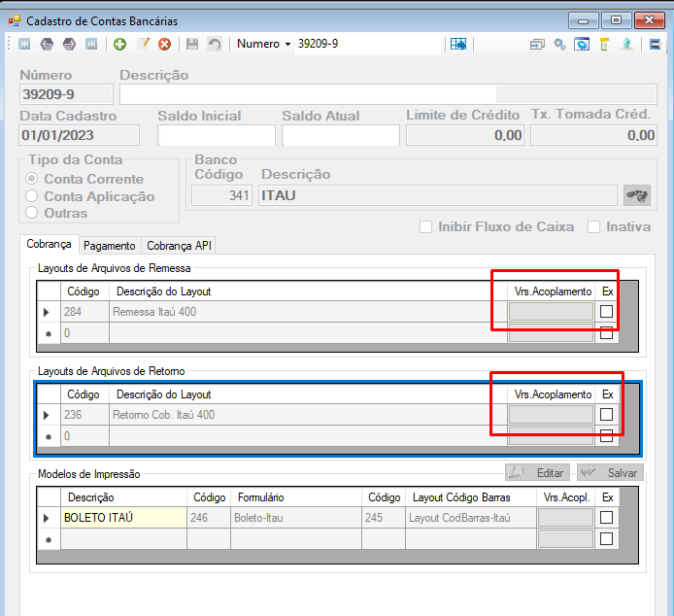This screenshot has height=616, width=674.
Task: Click the save floppy disk toolbar icon
Action: click(192, 44)
